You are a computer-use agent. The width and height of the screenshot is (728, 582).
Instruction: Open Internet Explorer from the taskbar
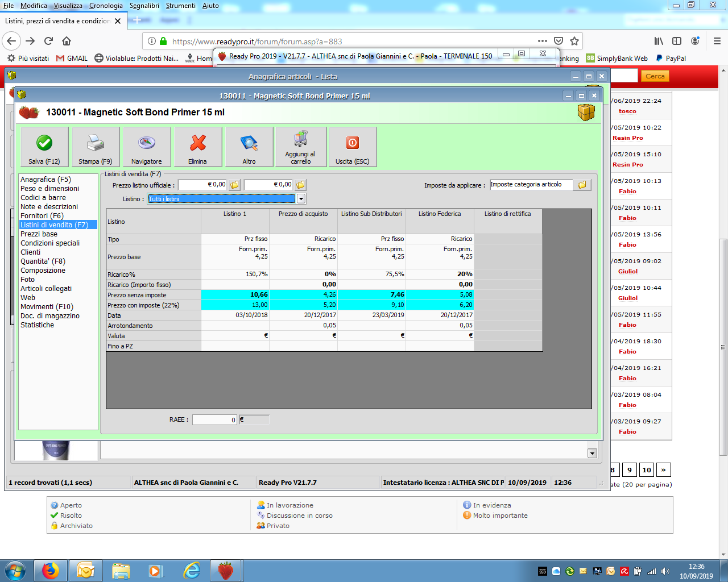192,571
